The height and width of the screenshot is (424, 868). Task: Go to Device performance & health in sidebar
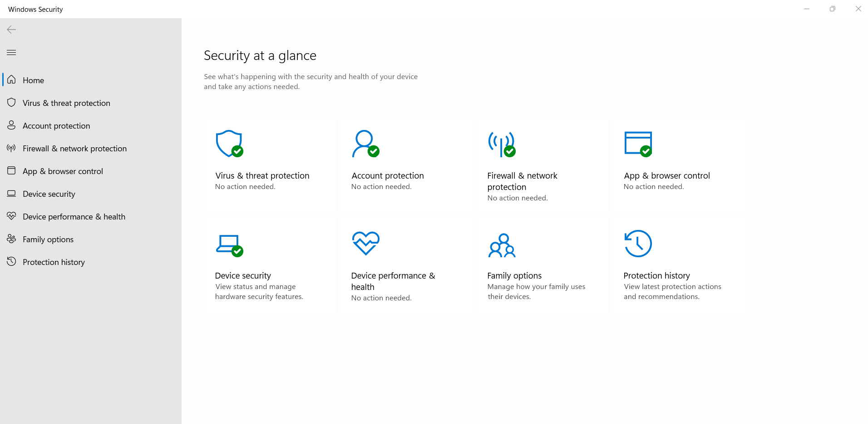91,216
